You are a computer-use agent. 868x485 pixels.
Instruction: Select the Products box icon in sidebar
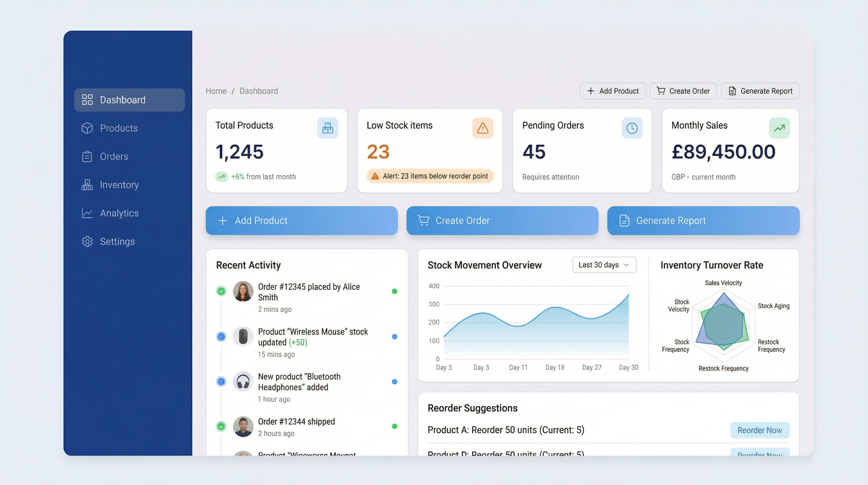point(87,128)
